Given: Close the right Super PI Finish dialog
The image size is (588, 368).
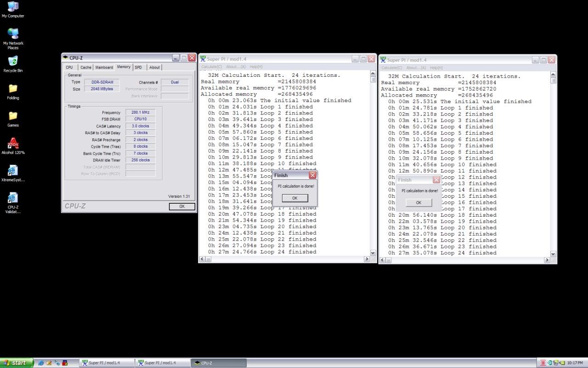Looking at the screenshot, I should click(436, 180).
